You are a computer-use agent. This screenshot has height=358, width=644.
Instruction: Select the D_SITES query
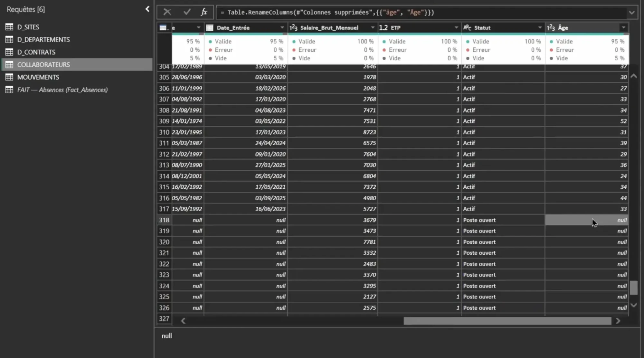click(28, 27)
